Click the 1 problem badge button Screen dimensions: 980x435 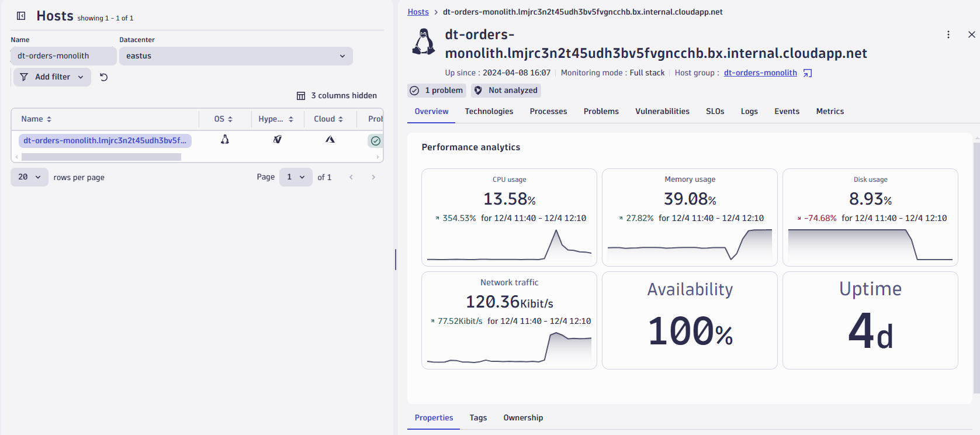[437, 91]
